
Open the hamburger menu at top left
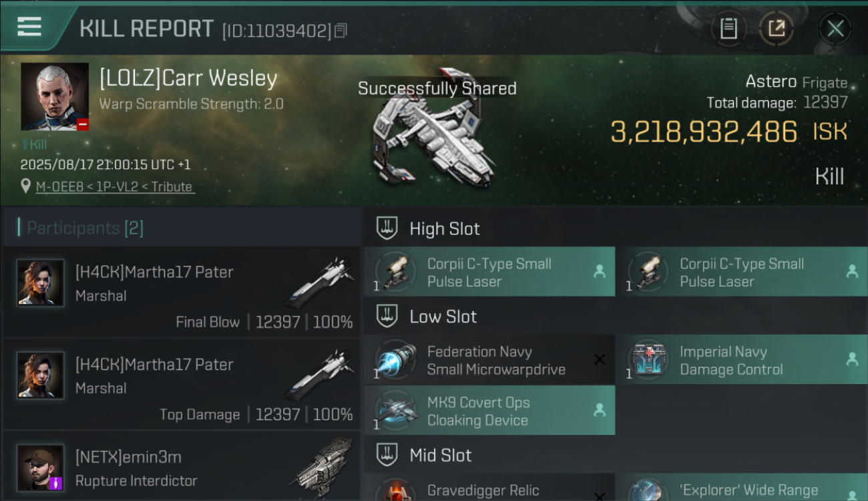[x=29, y=27]
